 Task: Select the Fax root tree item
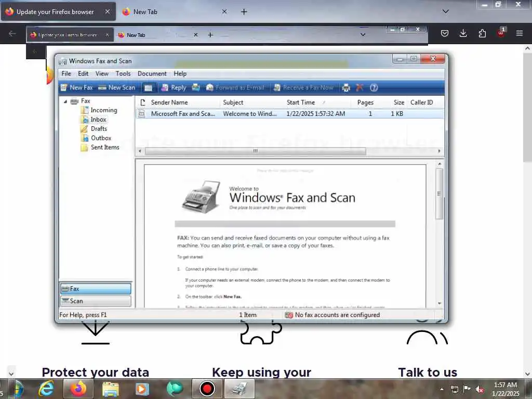86,101
